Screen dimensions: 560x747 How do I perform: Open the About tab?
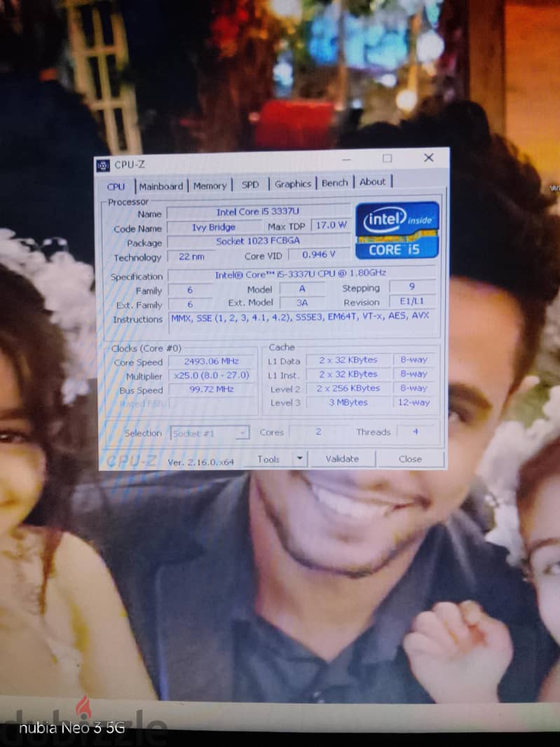(372, 181)
